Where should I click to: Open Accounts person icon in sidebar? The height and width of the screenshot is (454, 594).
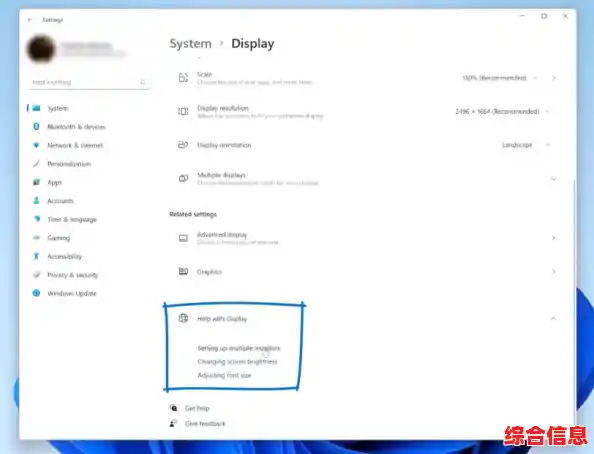tap(36, 200)
